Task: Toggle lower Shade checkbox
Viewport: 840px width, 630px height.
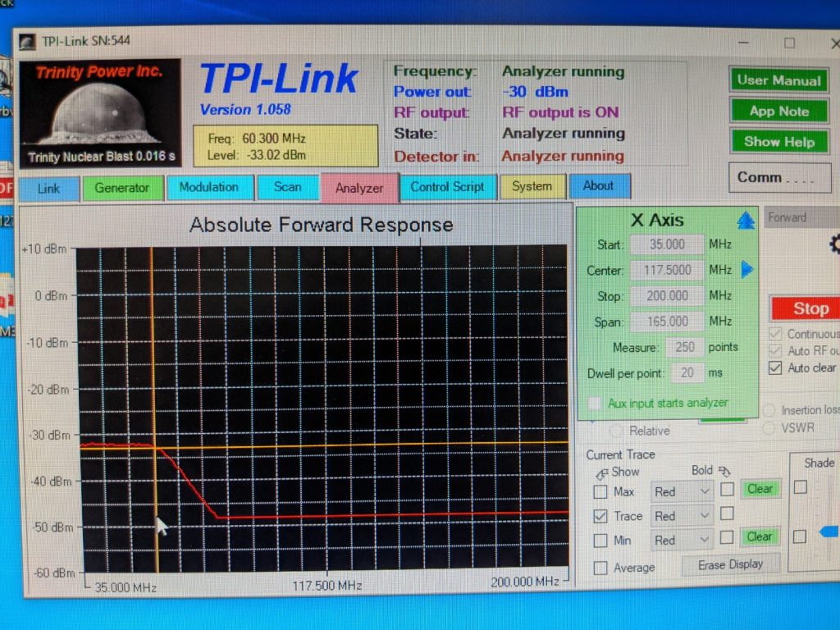Action: click(x=799, y=536)
